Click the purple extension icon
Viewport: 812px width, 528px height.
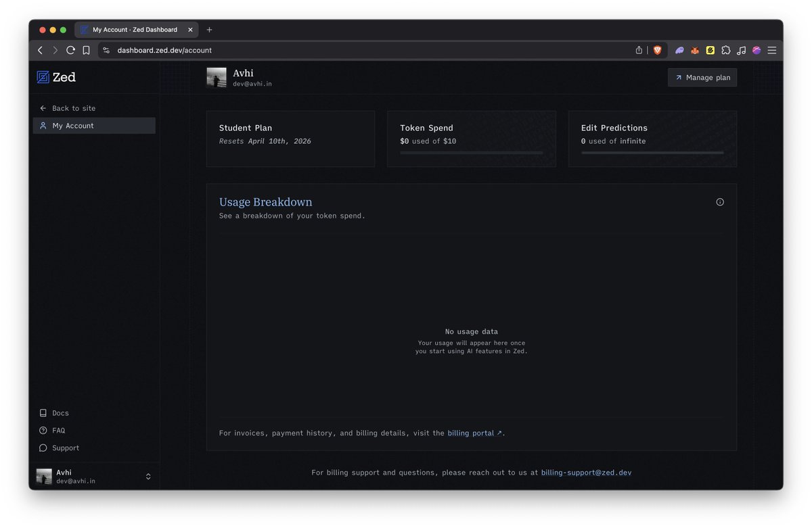point(679,50)
